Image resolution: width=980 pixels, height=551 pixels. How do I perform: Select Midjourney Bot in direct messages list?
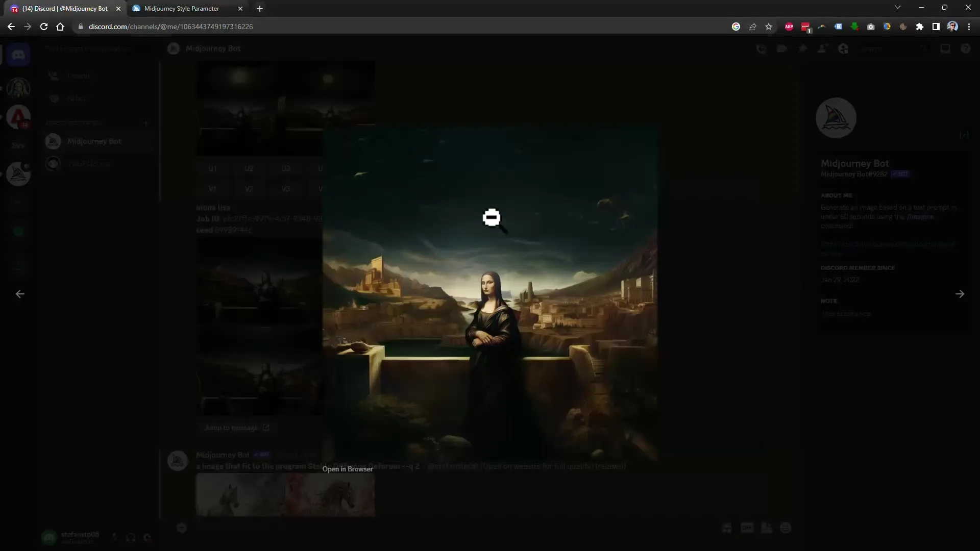click(x=99, y=141)
